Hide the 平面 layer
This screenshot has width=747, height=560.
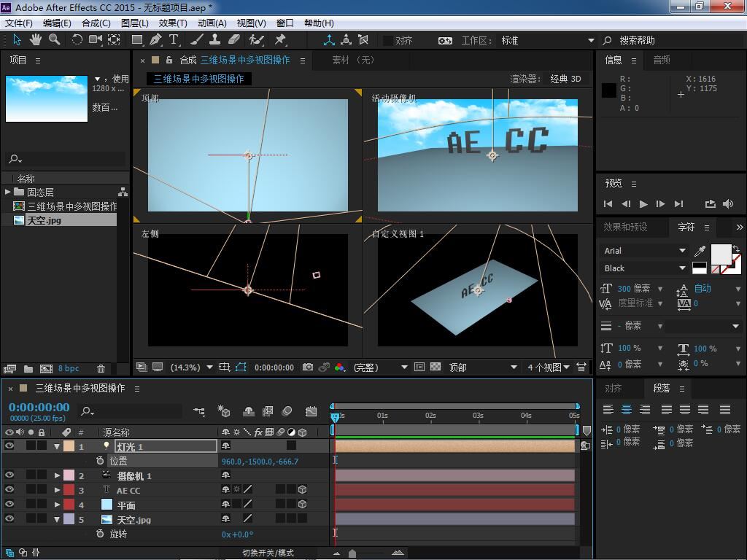(9, 504)
